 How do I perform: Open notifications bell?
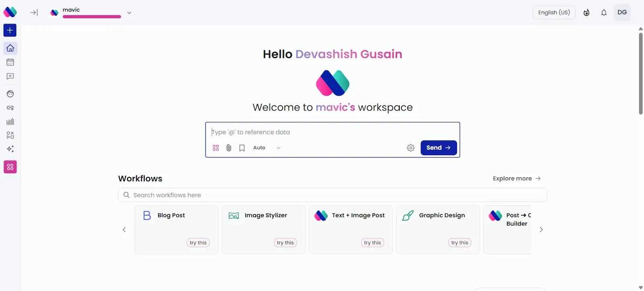point(604,12)
